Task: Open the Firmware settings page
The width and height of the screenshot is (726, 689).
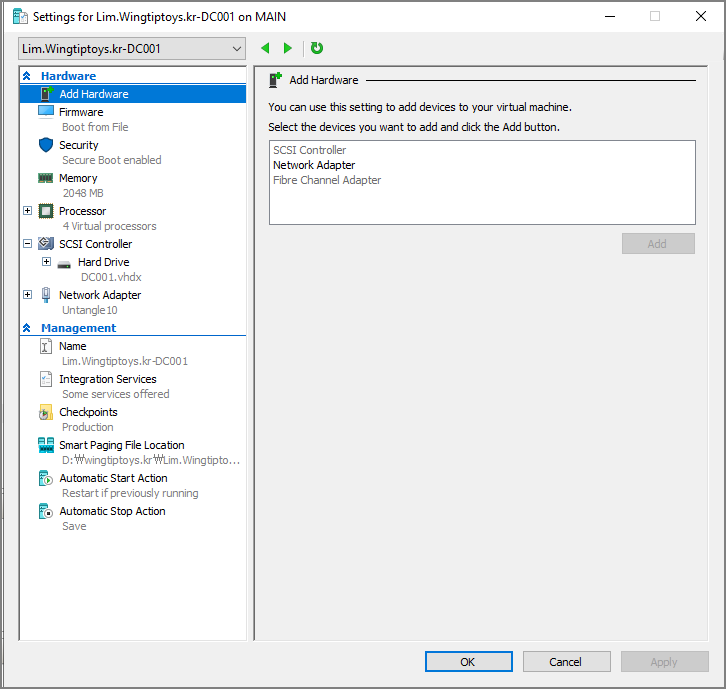Action: point(81,112)
